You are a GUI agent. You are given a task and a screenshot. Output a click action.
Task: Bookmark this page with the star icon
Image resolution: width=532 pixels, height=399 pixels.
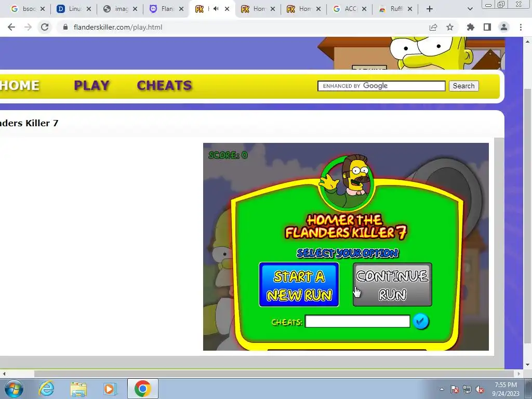(x=450, y=27)
